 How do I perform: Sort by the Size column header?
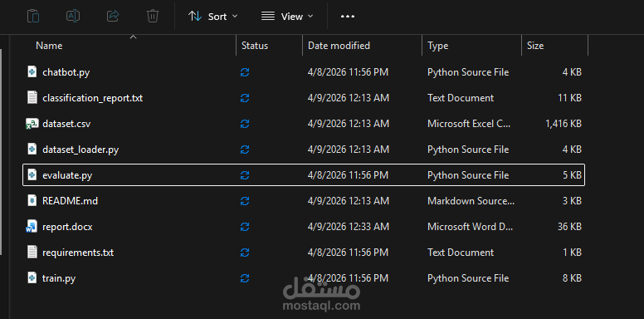click(x=535, y=46)
